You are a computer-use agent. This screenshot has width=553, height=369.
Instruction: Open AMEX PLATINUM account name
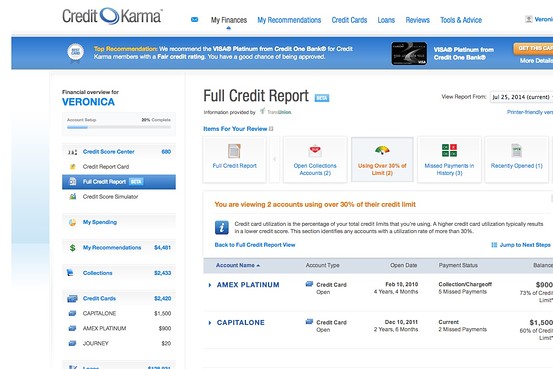(248, 285)
